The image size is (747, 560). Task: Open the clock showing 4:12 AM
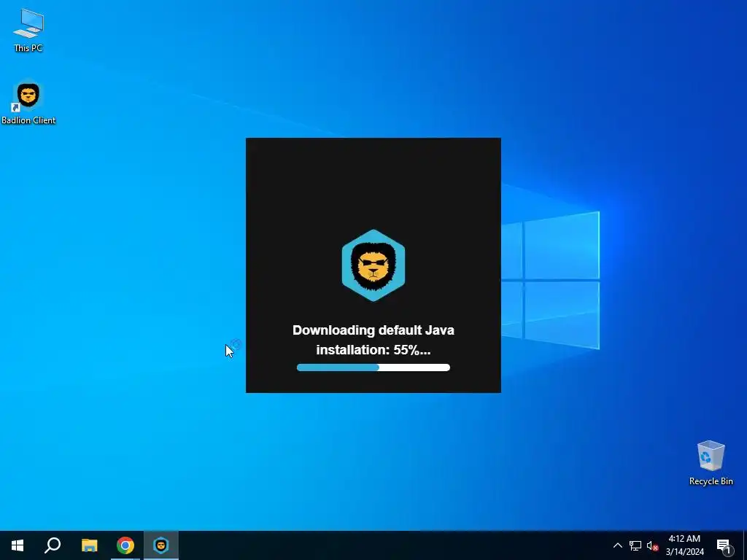(684, 545)
